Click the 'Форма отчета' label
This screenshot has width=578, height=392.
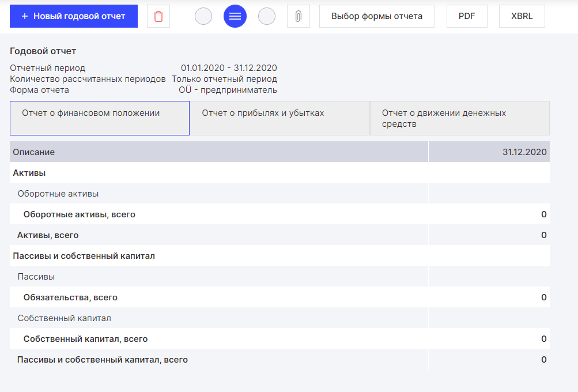point(39,90)
